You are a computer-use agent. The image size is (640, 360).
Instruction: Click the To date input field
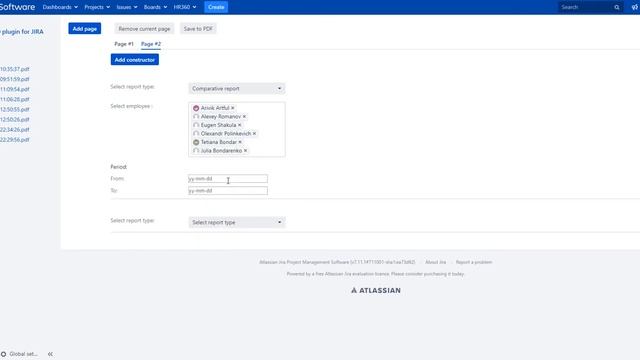[x=228, y=191]
